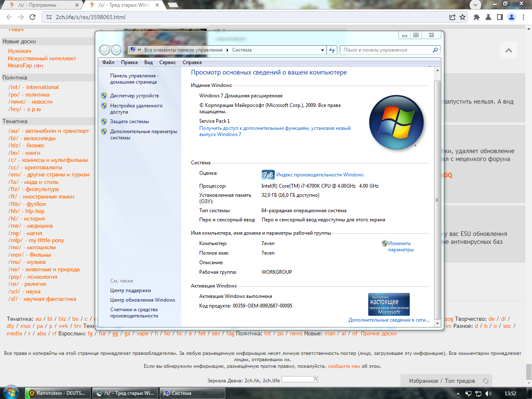
Task: Open Счетчики и средства производительности link
Action: [x=134, y=312]
